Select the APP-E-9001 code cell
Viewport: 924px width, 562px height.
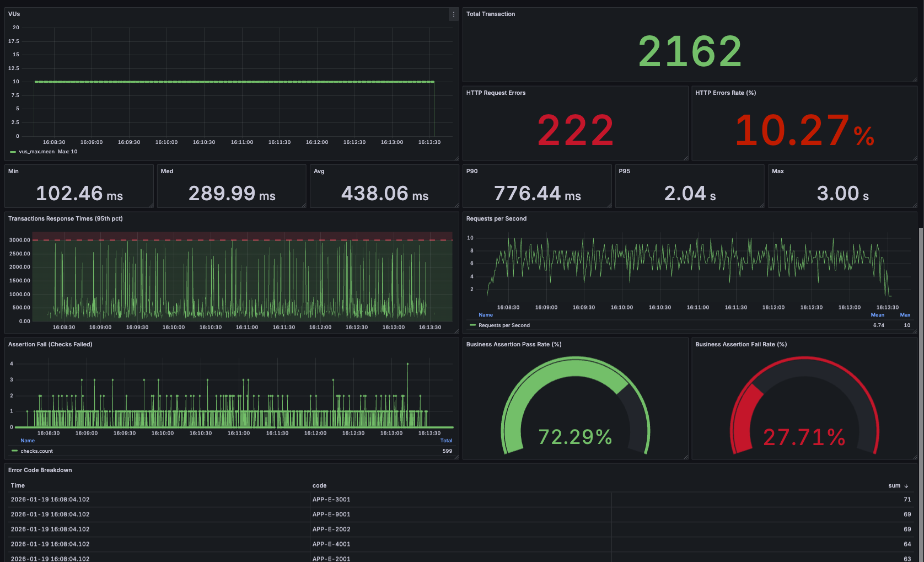pyautogui.click(x=331, y=515)
